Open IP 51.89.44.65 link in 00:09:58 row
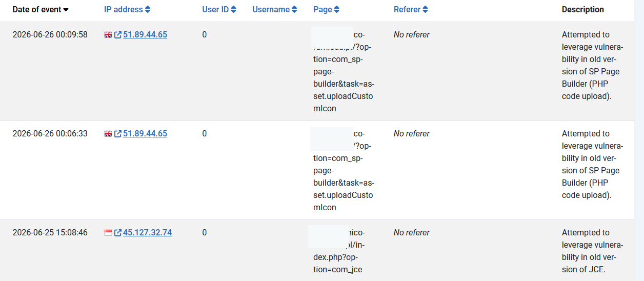The image size is (644, 281). coord(145,34)
